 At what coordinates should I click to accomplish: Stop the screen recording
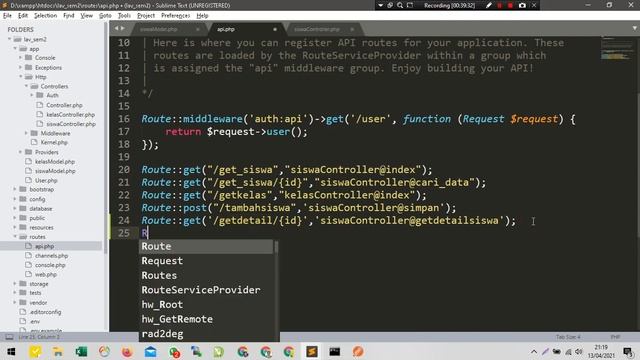point(510,5)
